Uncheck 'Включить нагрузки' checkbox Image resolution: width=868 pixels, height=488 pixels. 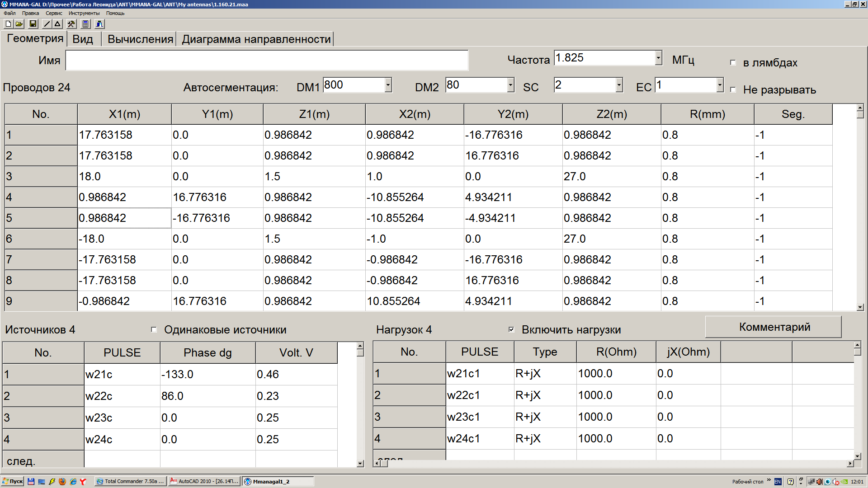point(511,330)
